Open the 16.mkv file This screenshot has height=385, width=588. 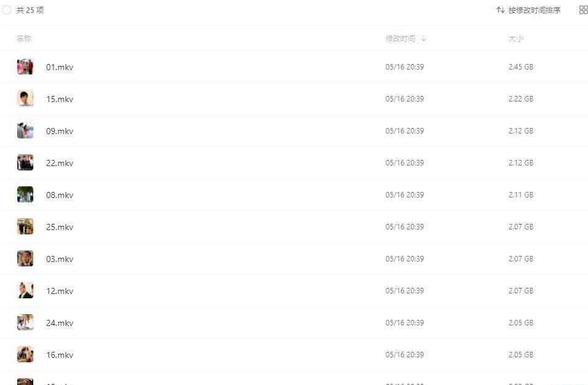pos(60,355)
